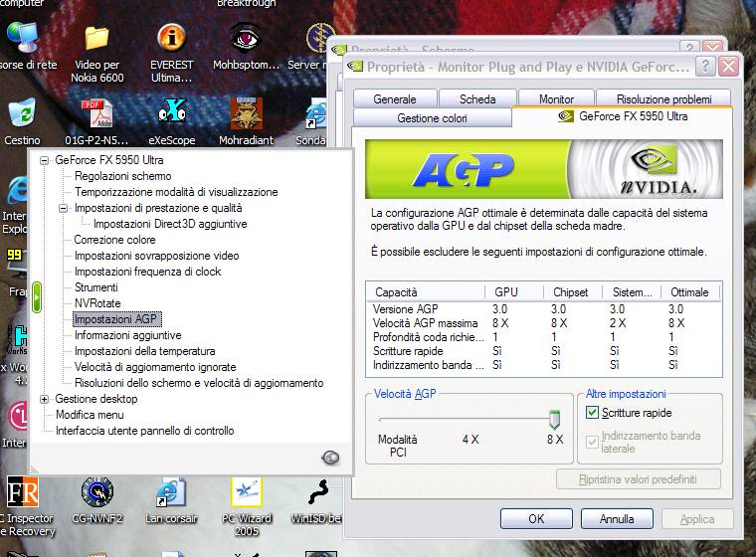
Task: Open the network resources (risorse di rete) icon
Action: click(x=22, y=37)
